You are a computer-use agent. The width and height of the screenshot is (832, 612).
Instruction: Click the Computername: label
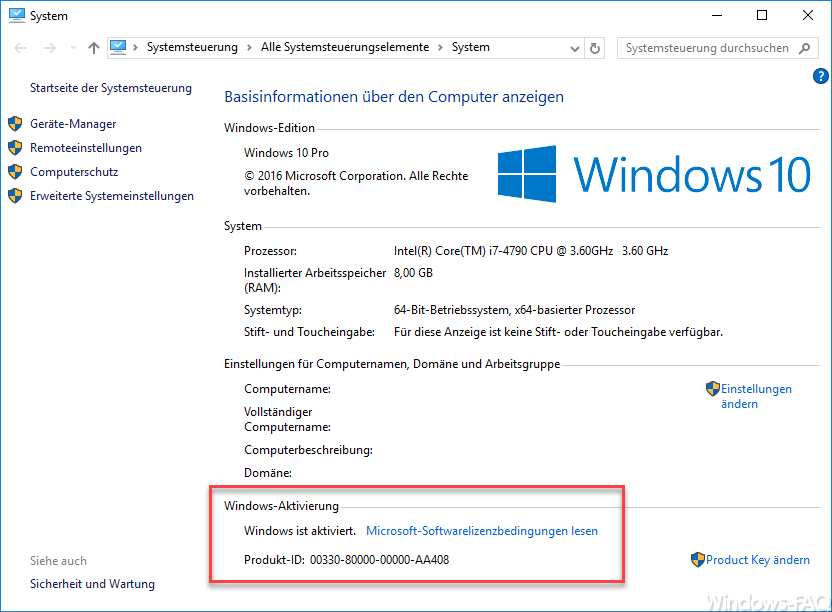[x=288, y=389]
